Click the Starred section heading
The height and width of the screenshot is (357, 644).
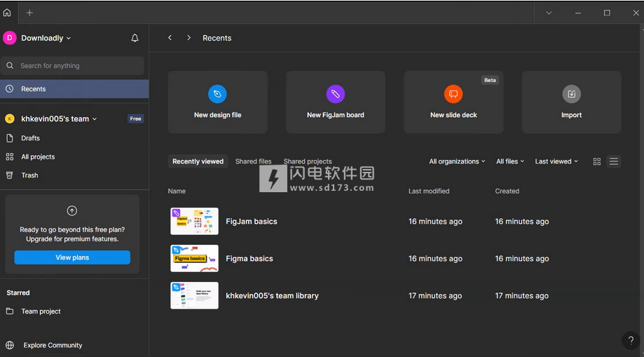click(x=18, y=293)
